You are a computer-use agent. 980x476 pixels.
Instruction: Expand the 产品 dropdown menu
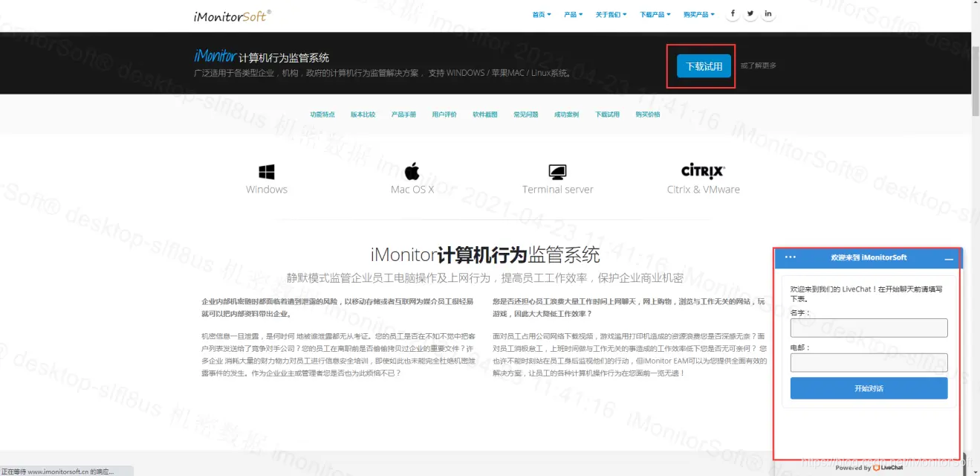click(573, 14)
